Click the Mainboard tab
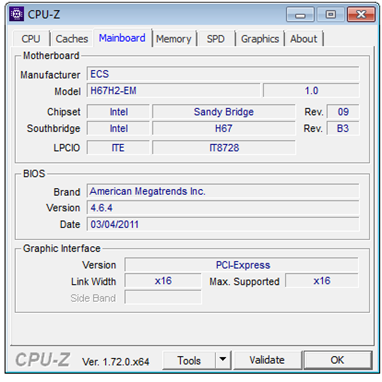Viewport: 382px width, 382px height. click(122, 38)
